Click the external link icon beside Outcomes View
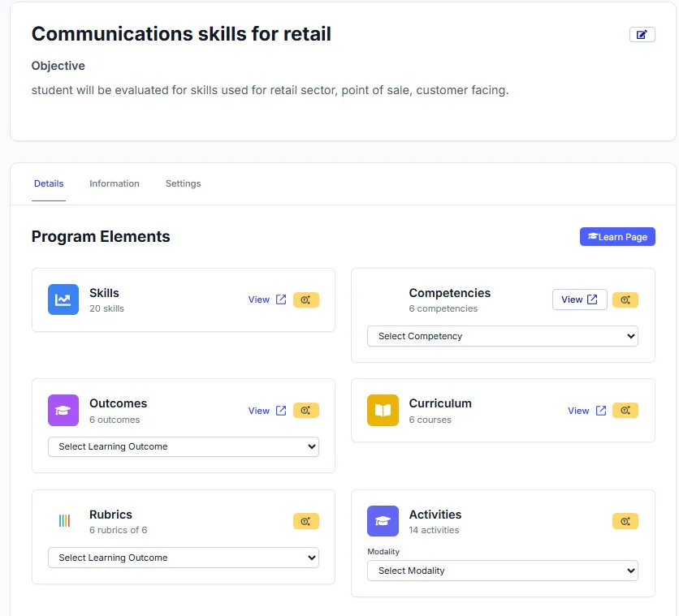The width and height of the screenshot is (679, 616). 281,411
